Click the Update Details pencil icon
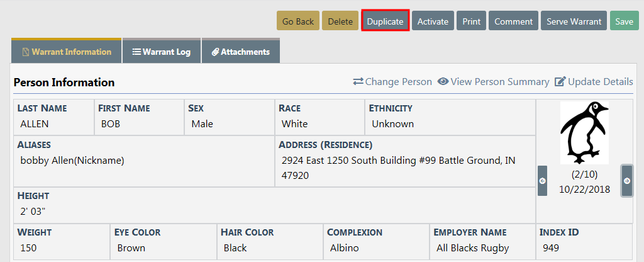This screenshot has height=262, width=644. pos(560,82)
